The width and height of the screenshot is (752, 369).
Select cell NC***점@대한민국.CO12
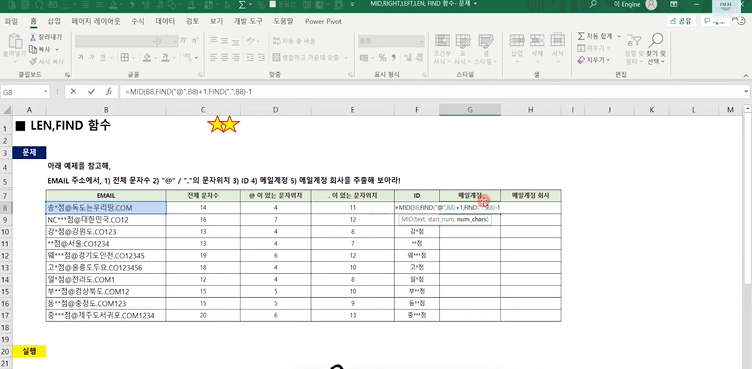[106, 220]
